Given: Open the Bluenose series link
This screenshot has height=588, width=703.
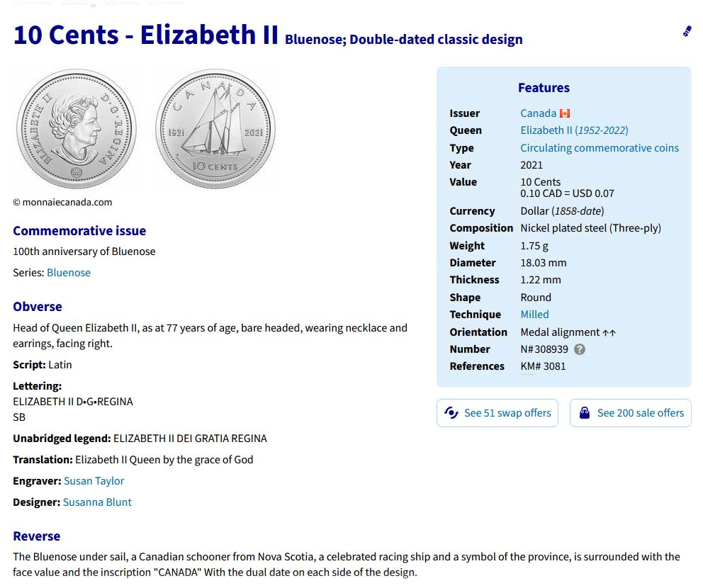Looking at the screenshot, I should pyautogui.click(x=69, y=273).
